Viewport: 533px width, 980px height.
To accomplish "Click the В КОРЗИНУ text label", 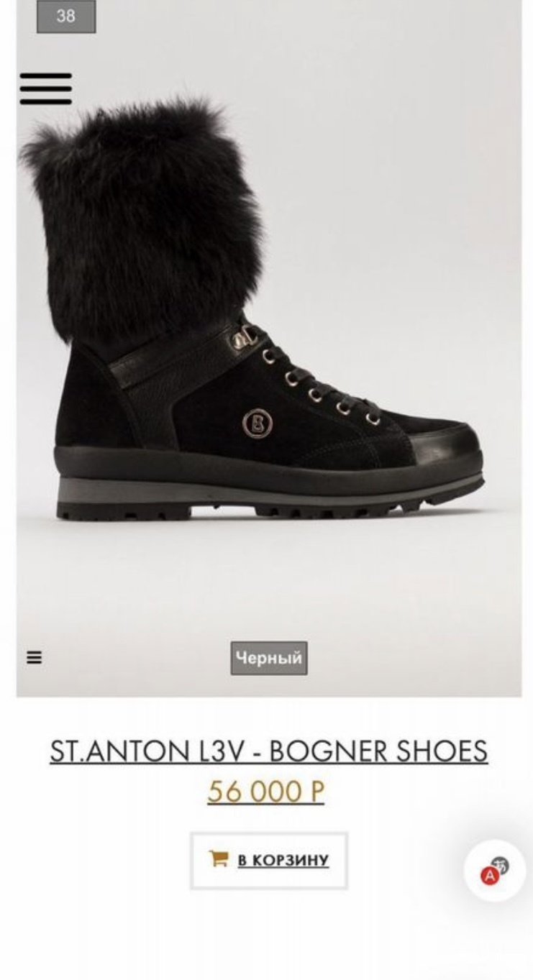I will 283,860.
